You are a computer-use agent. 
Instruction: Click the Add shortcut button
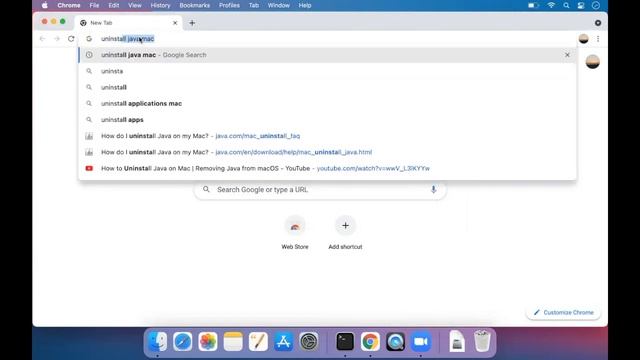click(345, 233)
